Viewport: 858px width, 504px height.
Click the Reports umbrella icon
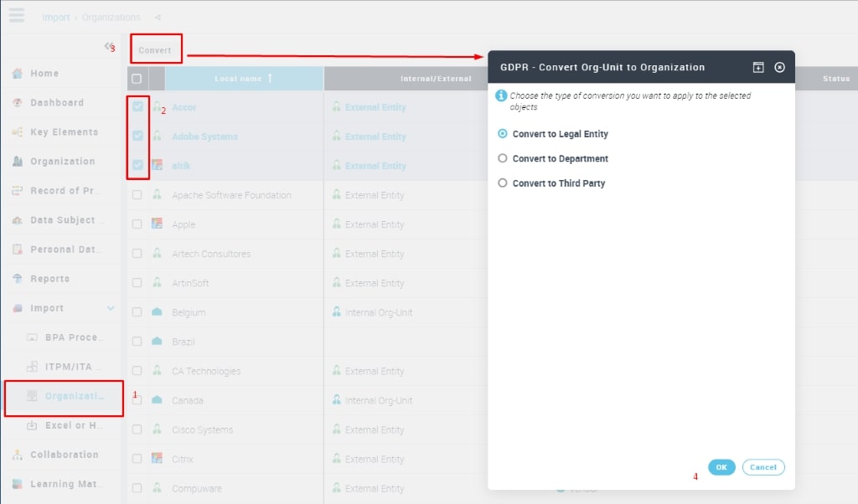point(17,279)
